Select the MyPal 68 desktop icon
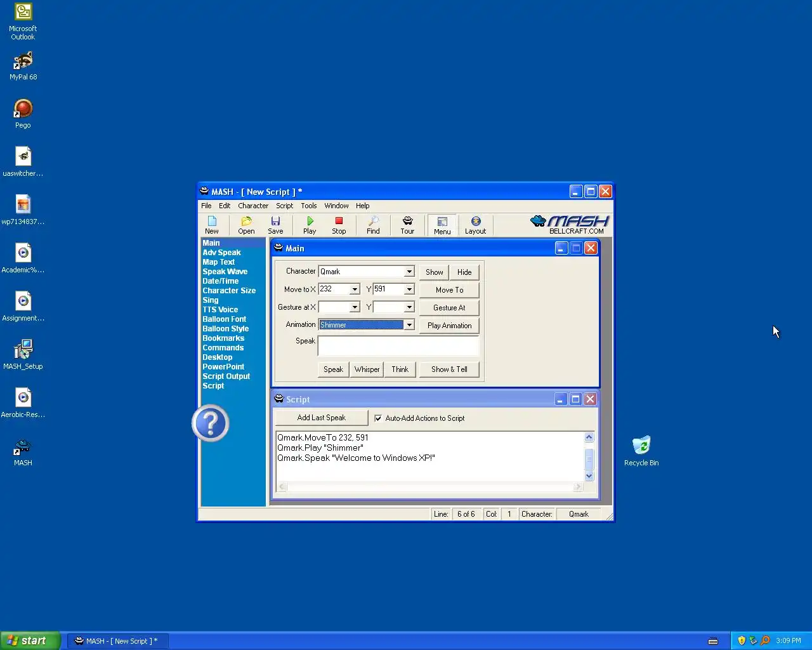Viewport: 812px width, 650px height. tap(23, 66)
